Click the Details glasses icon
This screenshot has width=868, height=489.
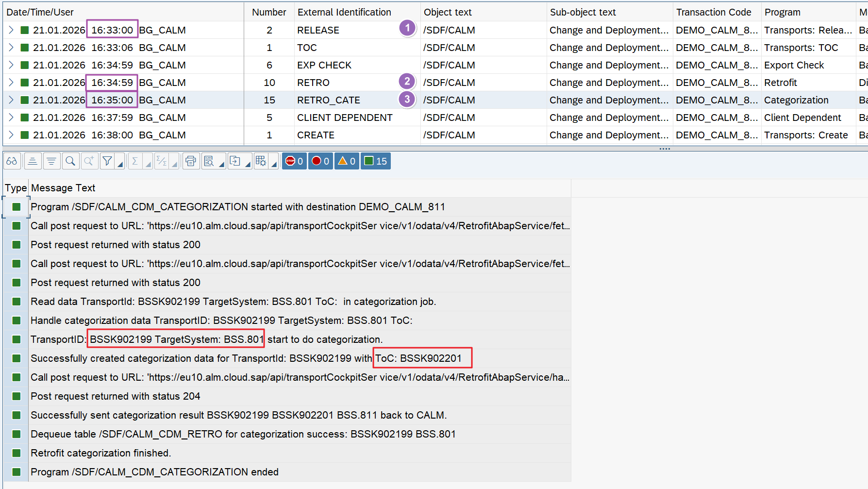pyautogui.click(x=12, y=161)
